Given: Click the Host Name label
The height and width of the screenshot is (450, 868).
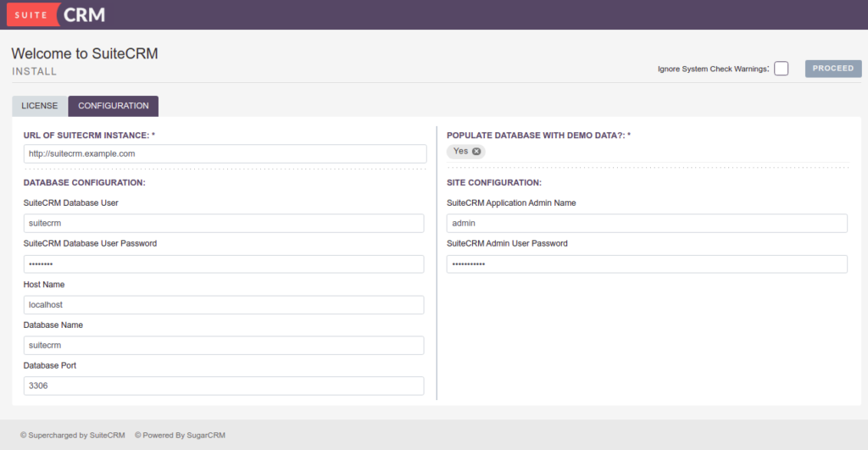Looking at the screenshot, I should click(x=44, y=285).
